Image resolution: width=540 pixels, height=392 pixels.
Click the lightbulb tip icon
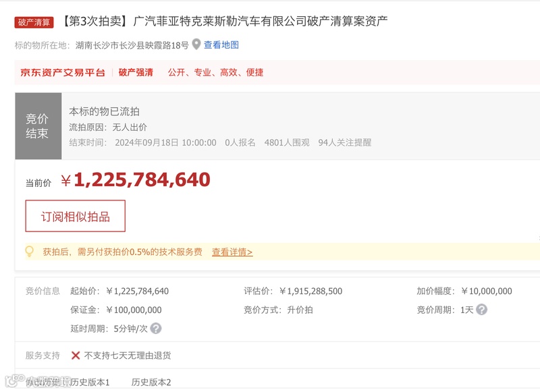pos(30,252)
